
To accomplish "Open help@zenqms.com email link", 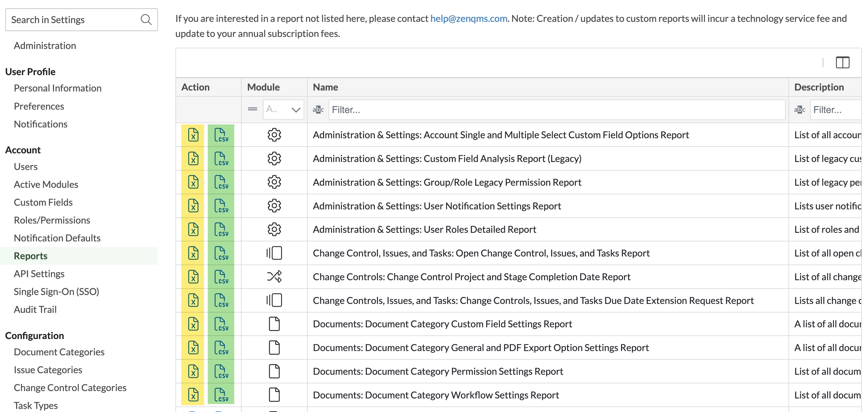I will coord(469,18).
